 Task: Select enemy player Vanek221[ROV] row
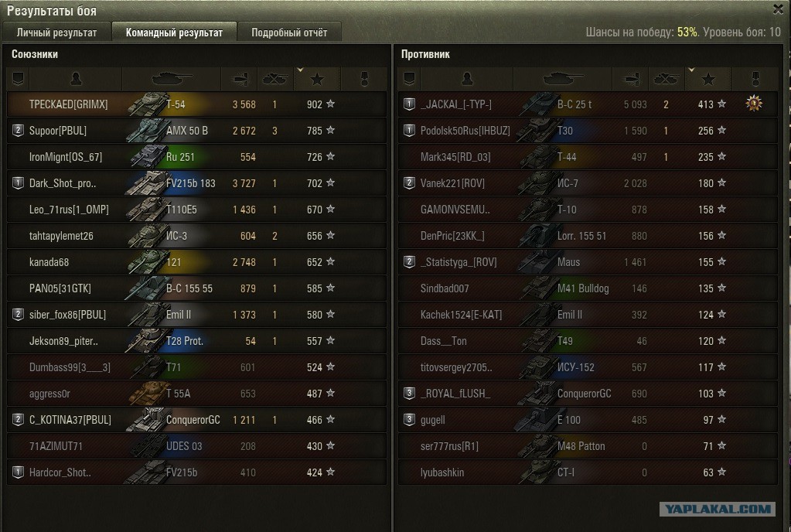pos(588,183)
